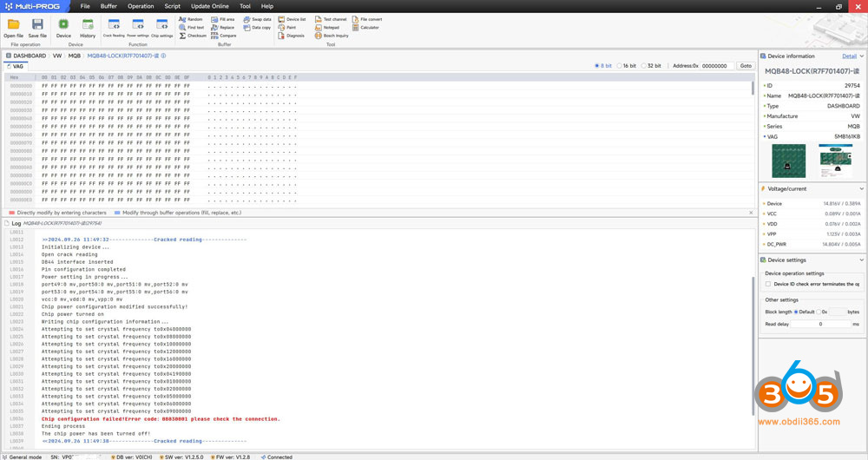
Task: Open Chip settings function
Action: (x=161, y=28)
